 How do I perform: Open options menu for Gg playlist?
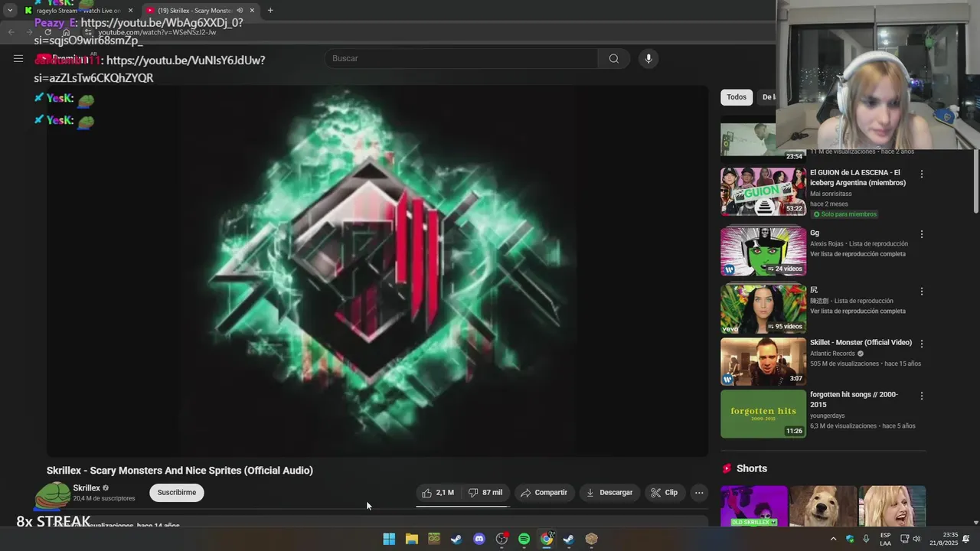click(x=922, y=234)
